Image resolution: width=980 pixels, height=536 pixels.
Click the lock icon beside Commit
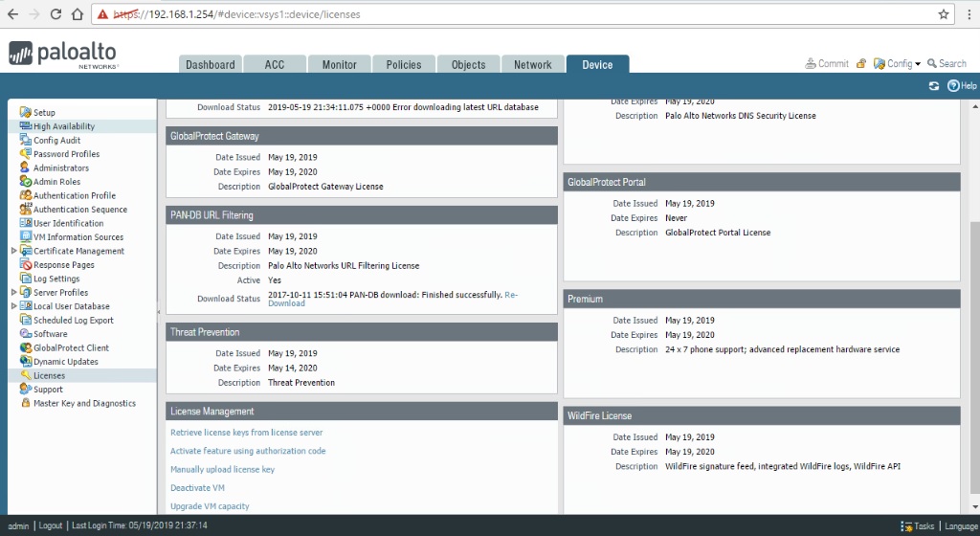861,64
